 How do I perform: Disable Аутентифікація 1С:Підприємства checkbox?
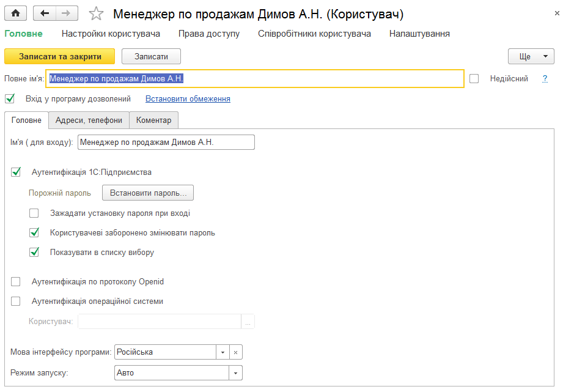coord(16,172)
